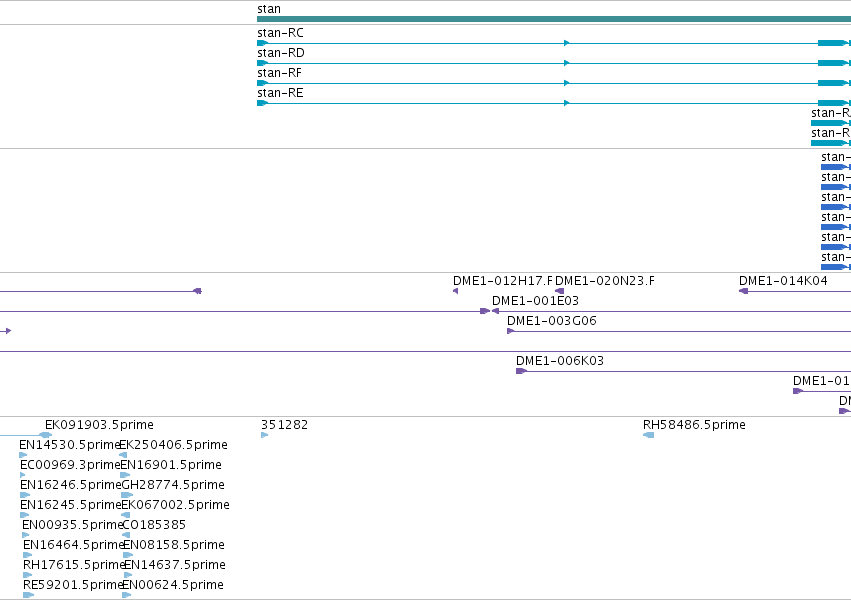The width and height of the screenshot is (851, 600).
Task: Select the stan-RE transcript label
Action: click(280, 93)
